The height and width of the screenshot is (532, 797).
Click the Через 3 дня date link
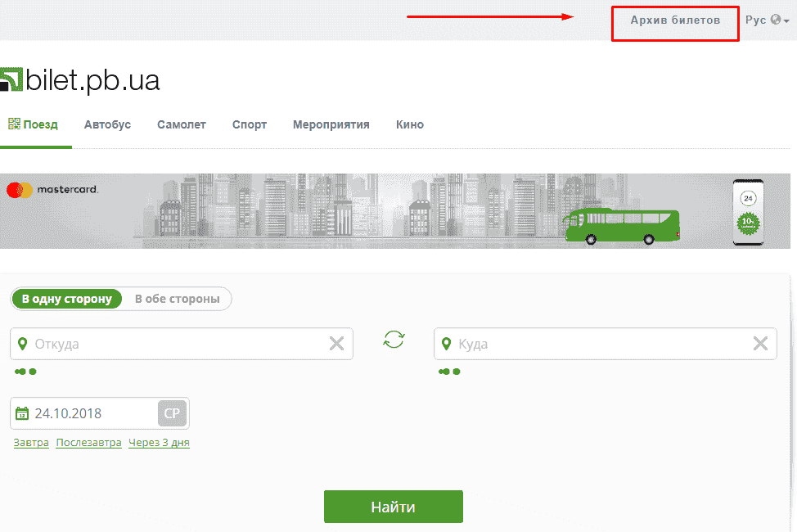tap(159, 443)
